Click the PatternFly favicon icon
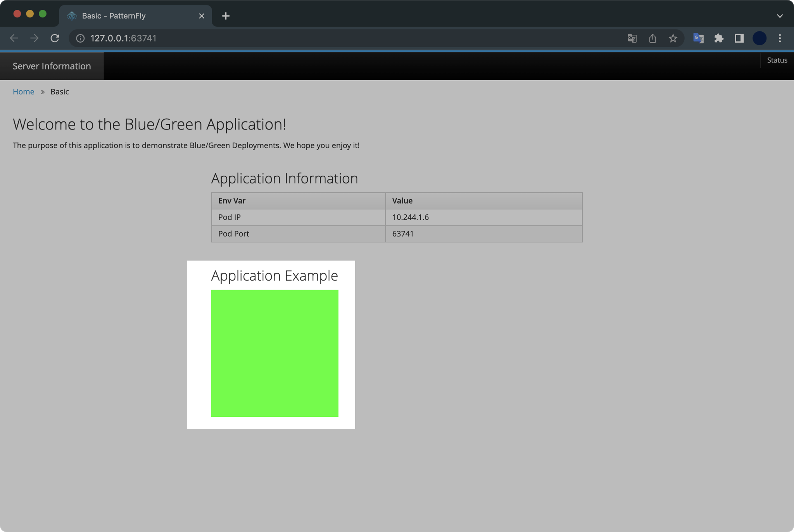The height and width of the screenshot is (532, 794). coord(71,16)
